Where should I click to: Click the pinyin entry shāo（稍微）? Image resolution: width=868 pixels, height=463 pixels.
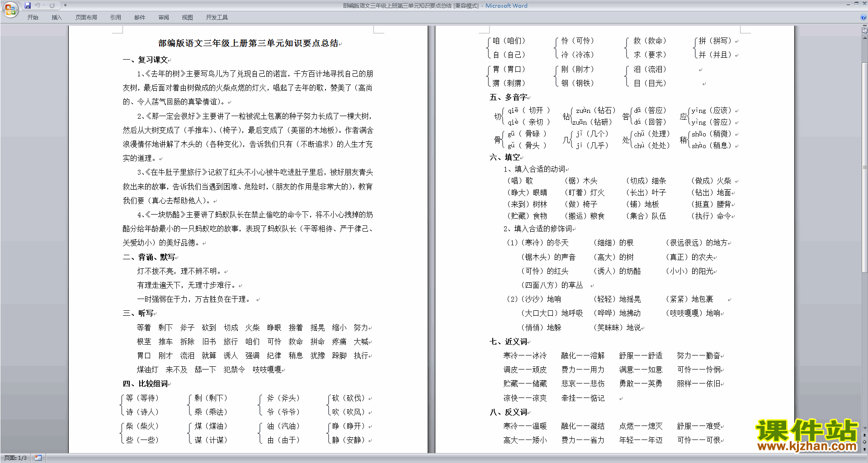(712, 134)
